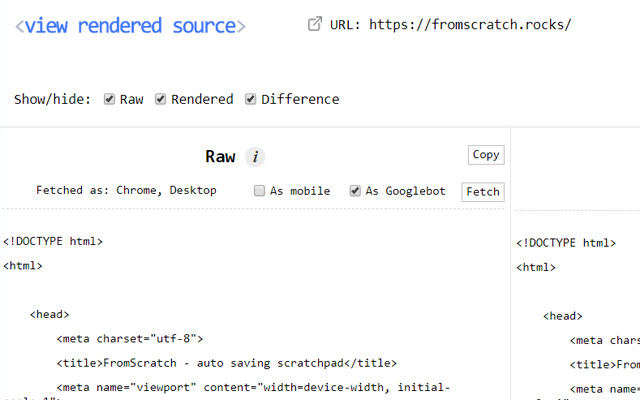
Task: Click the head tag line in Raw panel
Action: tap(49, 314)
